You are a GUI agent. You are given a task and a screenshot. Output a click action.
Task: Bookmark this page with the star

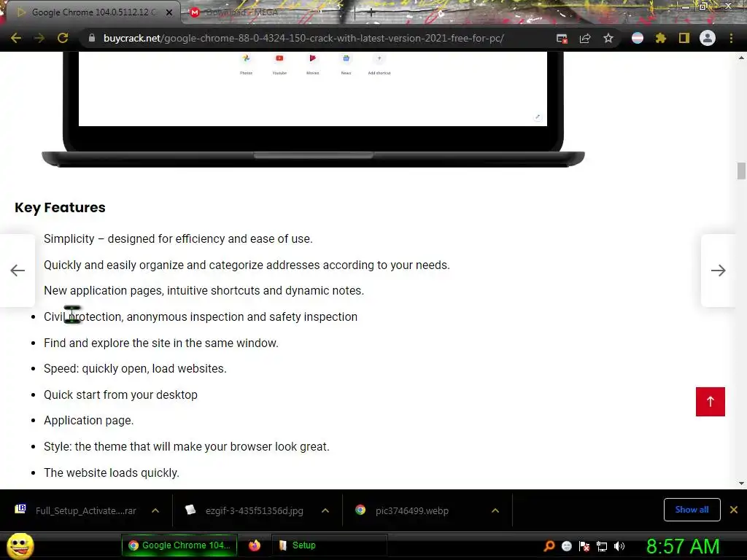coord(608,38)
